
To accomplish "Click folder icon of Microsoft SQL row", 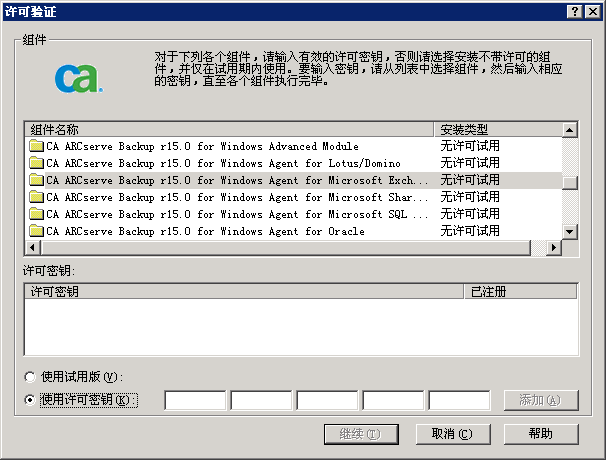I will coord(36,214).
